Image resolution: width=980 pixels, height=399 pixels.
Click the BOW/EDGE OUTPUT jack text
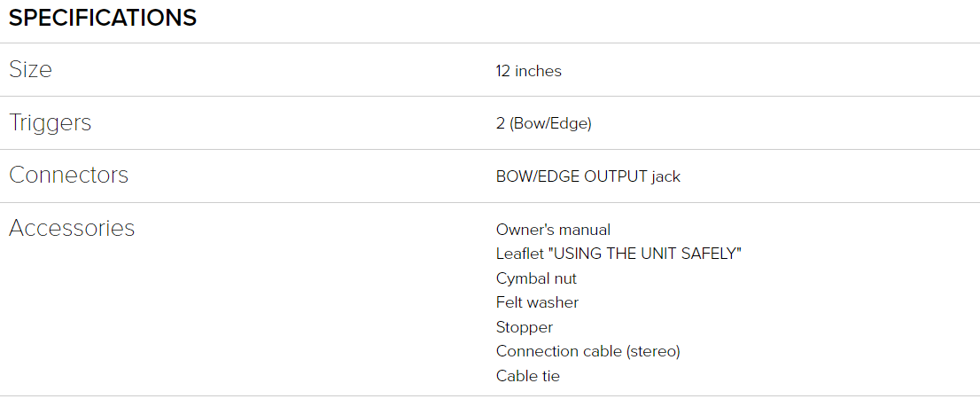coord(587,176)
